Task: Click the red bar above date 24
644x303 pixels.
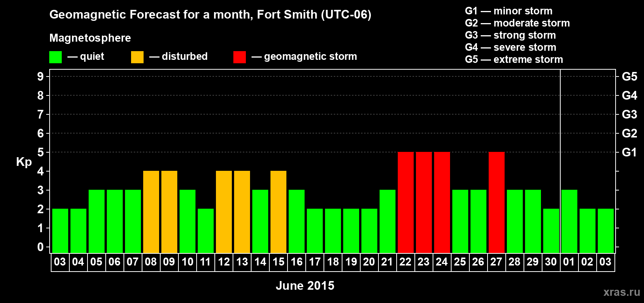Action: (442, 202)
